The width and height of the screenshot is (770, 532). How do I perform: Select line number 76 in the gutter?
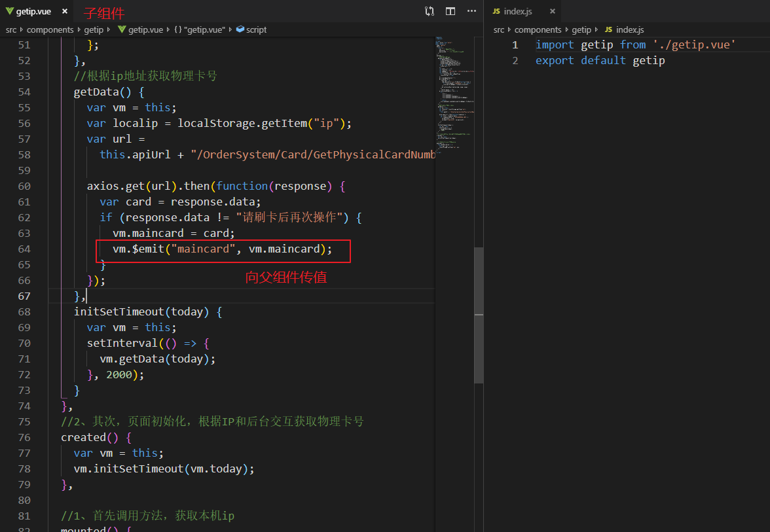pyautogui.click(x=24, y=437)
